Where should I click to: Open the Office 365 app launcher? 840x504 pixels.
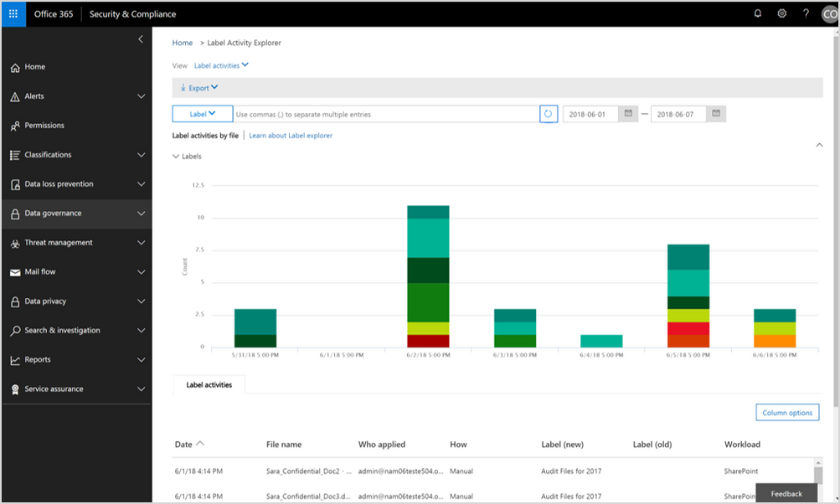click(x=12, y=13)
